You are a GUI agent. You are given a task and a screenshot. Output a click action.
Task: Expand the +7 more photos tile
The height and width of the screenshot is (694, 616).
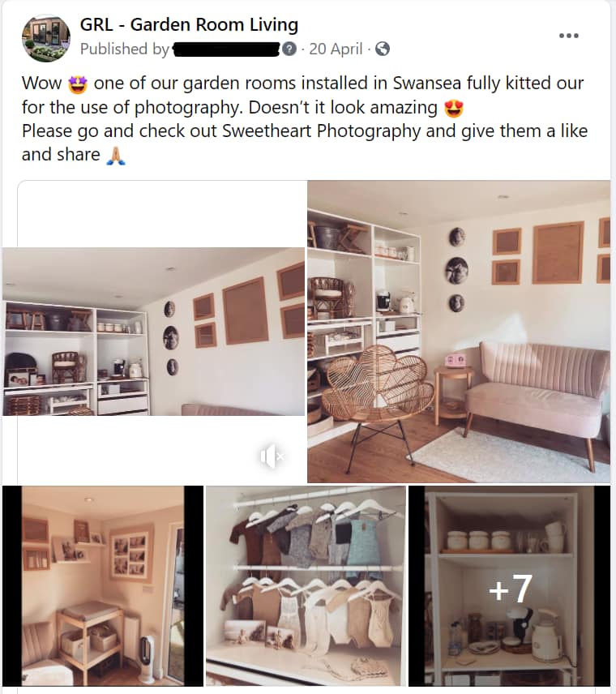[x=509, y=586]
